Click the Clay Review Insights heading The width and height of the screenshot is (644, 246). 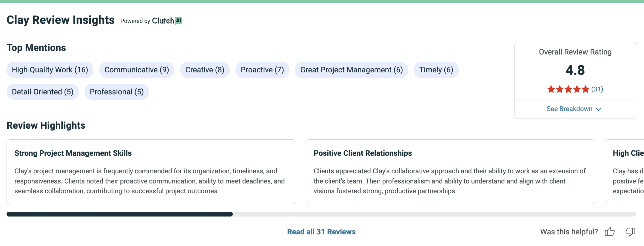tap(61, 20)
